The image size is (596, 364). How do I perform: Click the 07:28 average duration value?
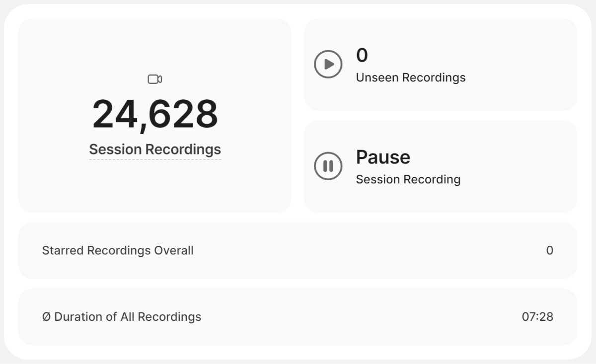click(x=537, y=317)
